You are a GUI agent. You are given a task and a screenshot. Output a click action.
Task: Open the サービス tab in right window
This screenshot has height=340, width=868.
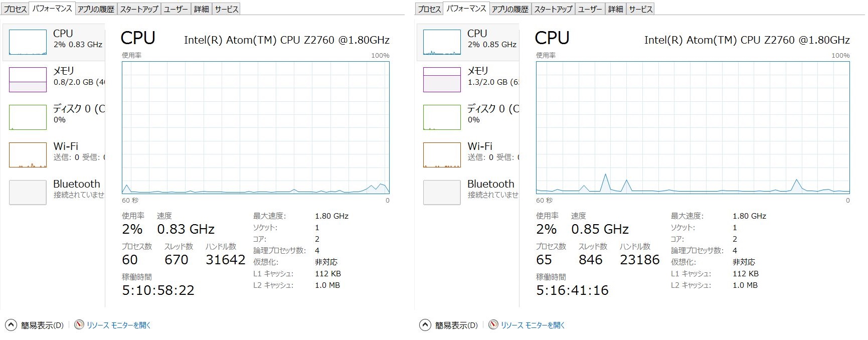click(x=640, y=9)
